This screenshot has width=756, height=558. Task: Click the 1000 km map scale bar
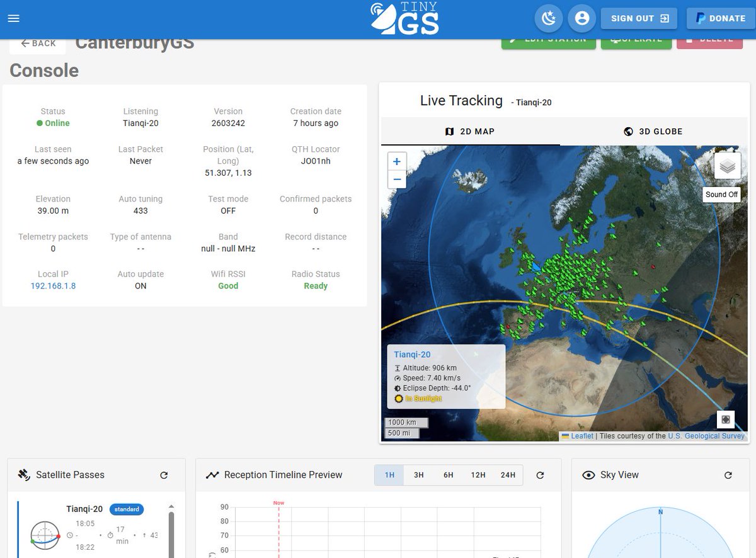point(406,423)
